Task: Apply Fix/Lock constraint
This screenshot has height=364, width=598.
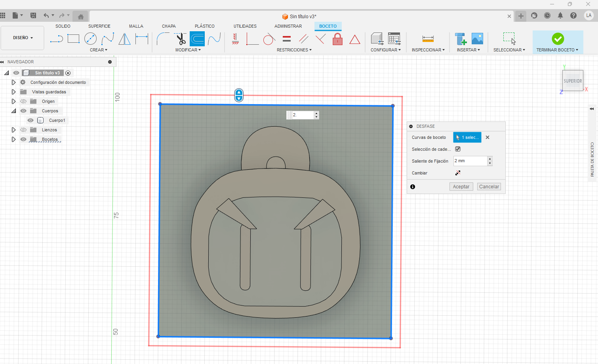Action: 338,39
